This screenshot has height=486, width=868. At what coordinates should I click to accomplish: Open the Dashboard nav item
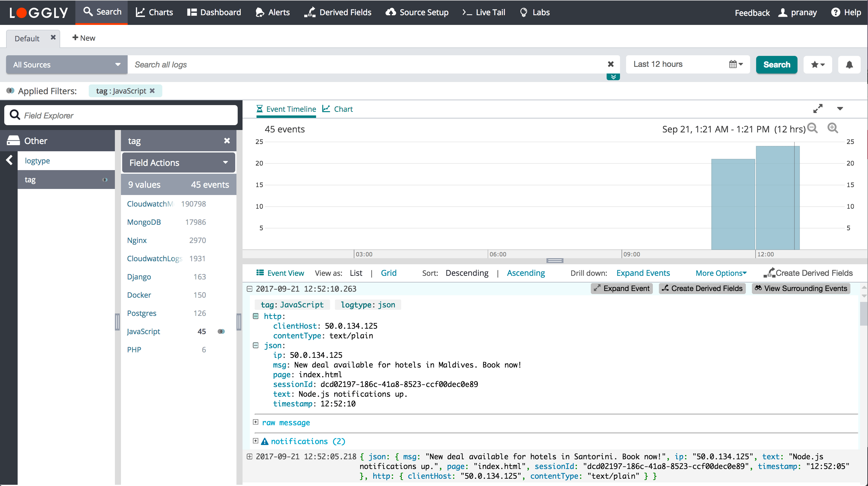click(214, 12)
